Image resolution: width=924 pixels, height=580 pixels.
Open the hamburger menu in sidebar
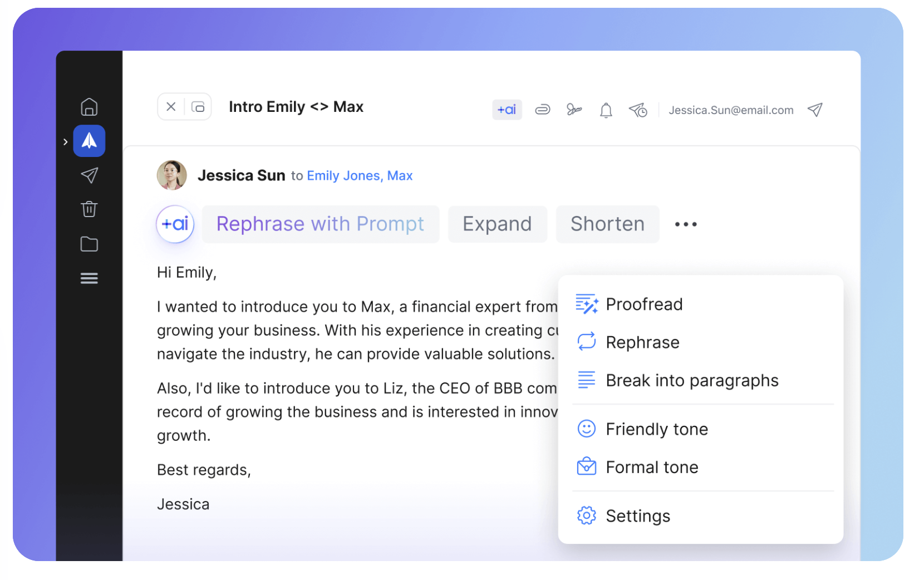click(x=89, y=278)
